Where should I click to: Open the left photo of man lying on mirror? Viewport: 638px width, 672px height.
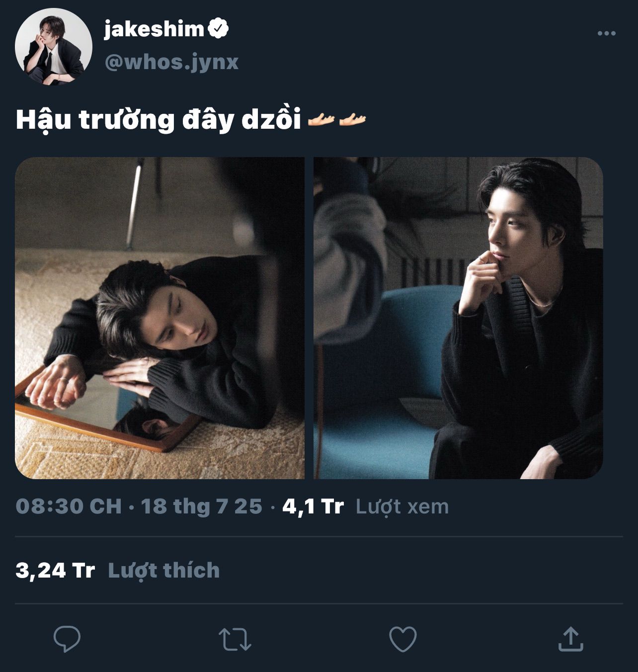point(159,318)
